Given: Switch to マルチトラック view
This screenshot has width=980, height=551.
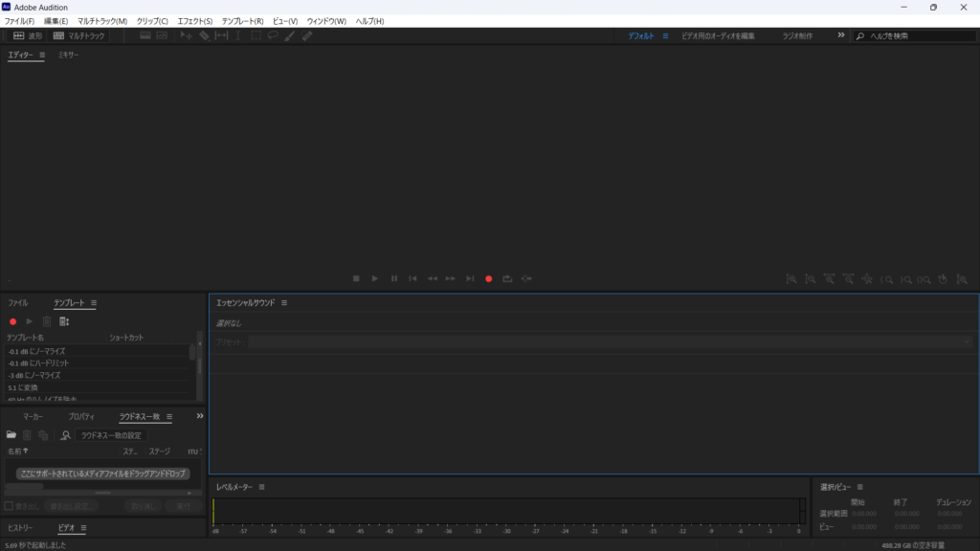Looking at the screenshot, I should (x=79, y=35).
